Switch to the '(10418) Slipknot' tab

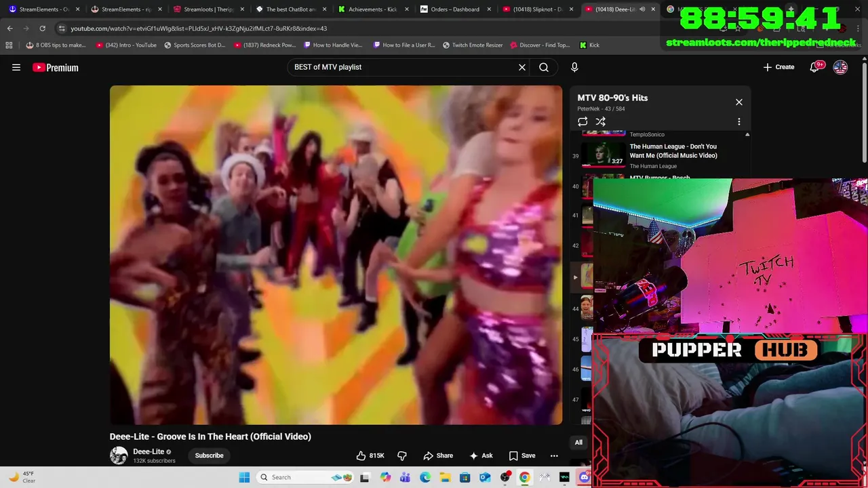click(538, 9)
